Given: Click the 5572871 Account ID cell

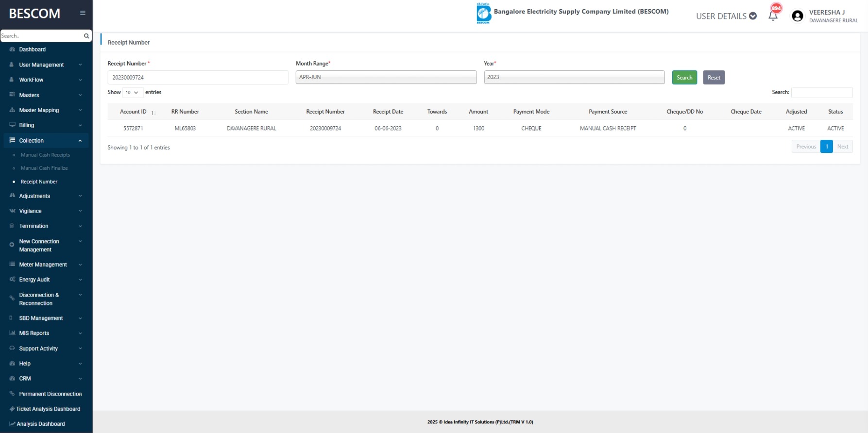Looking at the screenshot, I should coord(133,129).
